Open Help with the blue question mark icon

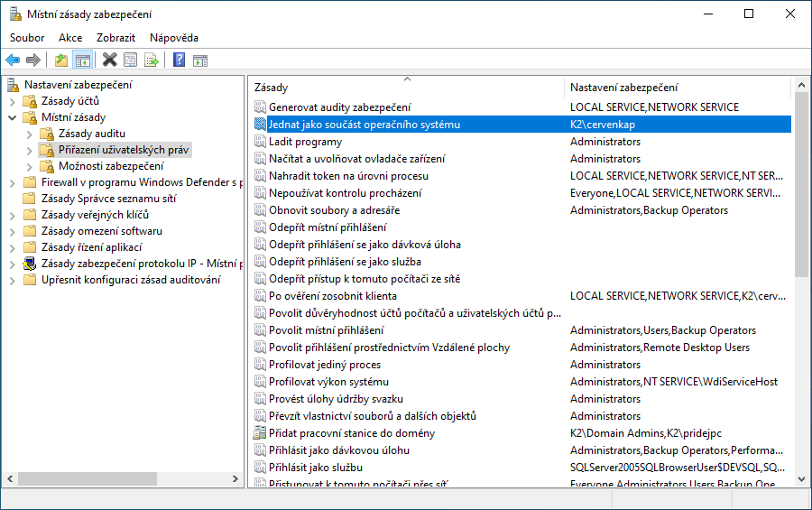tap(179, 60)
